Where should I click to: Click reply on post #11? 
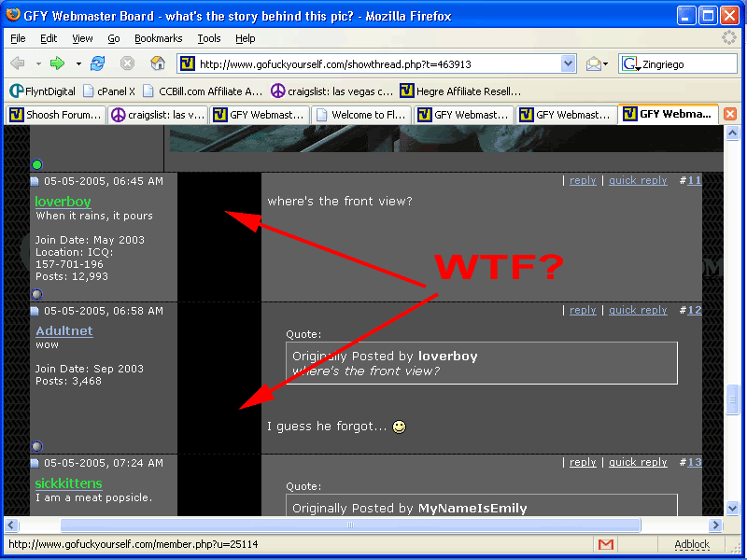pyautogui.click(x=583, y=180)
